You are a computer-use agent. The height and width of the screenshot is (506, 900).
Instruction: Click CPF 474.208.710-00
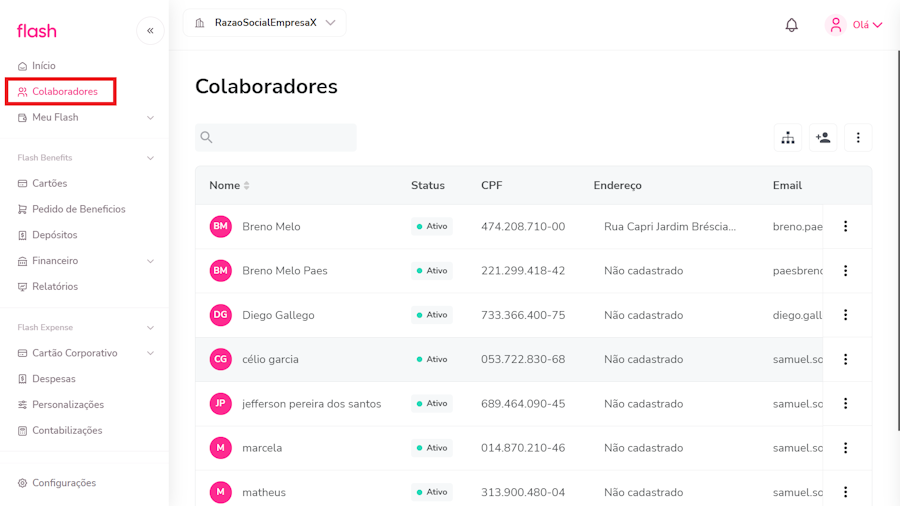523,227
